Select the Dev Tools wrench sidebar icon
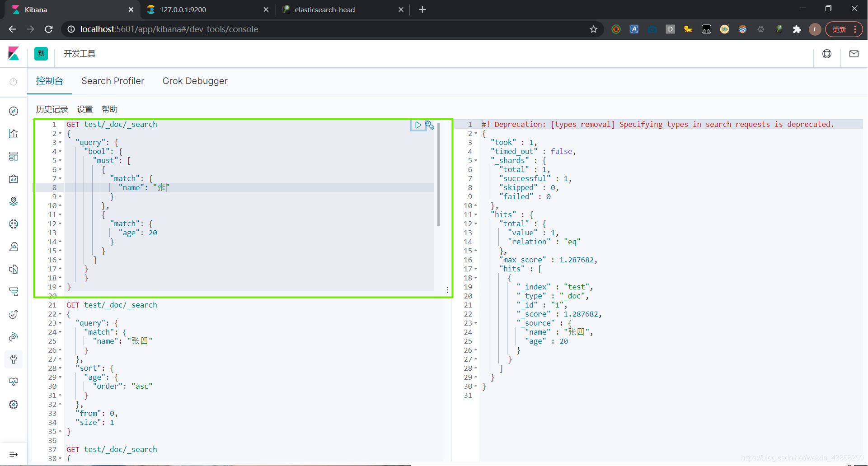This screenshot has height=466, width=868. tap(14, 359)
